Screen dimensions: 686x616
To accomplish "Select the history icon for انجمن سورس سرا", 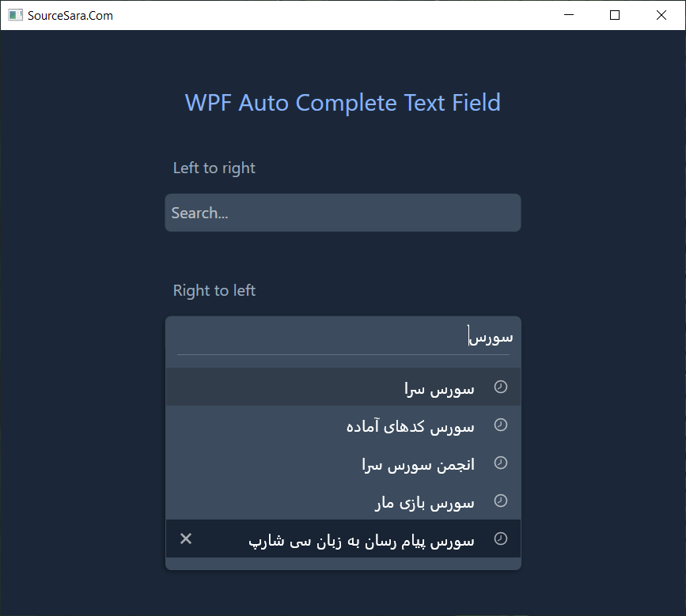I will (501, 463).
